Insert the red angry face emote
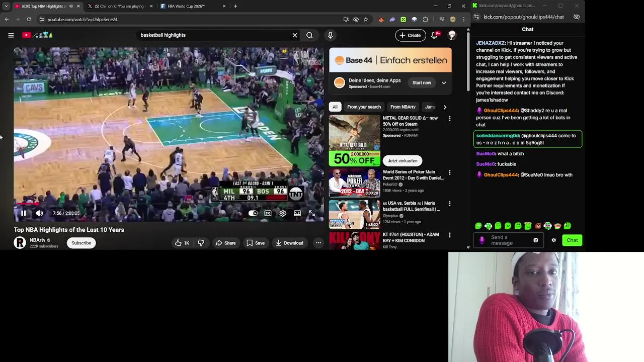 [x=538, y=226]
